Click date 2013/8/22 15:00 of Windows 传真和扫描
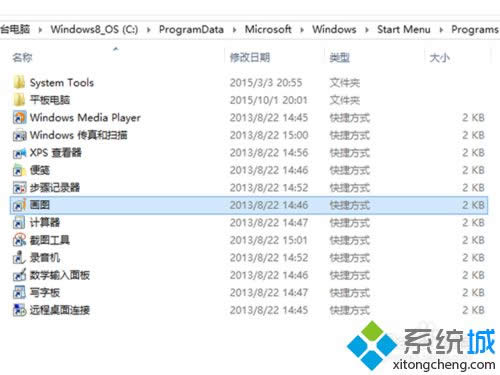The width and height of the screenshot is (500, 375). point(269,135)
